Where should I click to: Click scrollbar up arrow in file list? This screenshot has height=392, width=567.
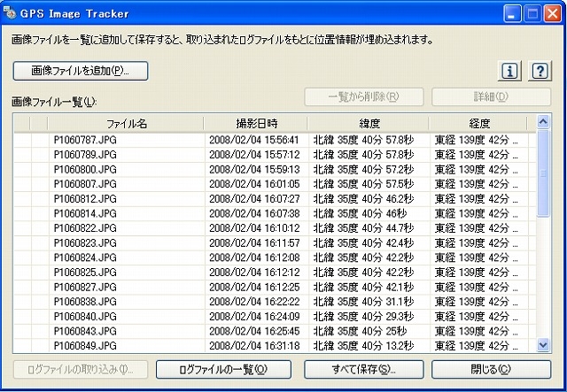coord(543,122)
